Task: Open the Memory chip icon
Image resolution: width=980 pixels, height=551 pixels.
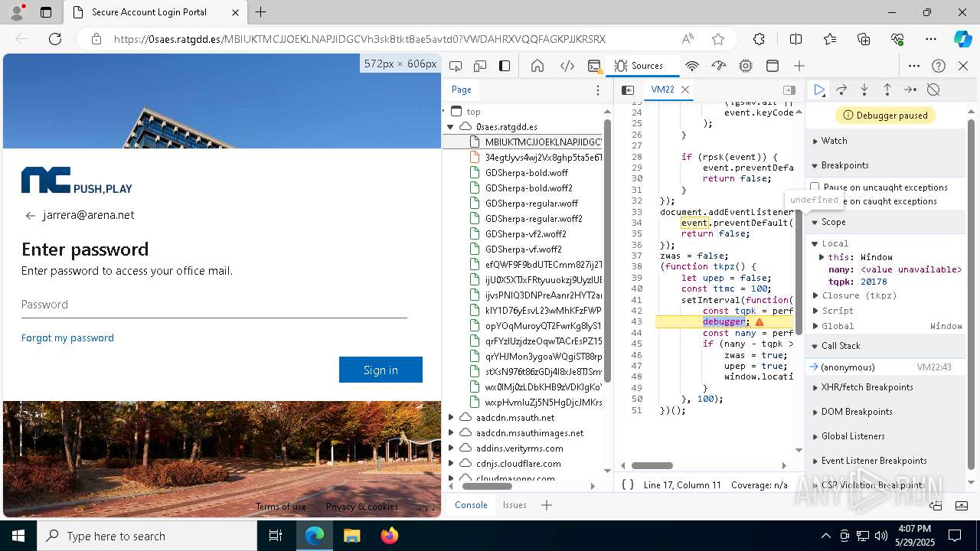Action: [746, 66]
